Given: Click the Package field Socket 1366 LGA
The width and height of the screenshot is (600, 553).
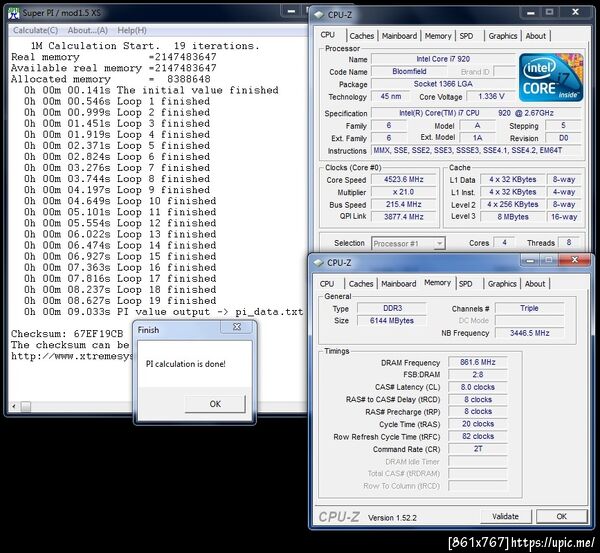Looking at the screenshot, I should point(443,84).
